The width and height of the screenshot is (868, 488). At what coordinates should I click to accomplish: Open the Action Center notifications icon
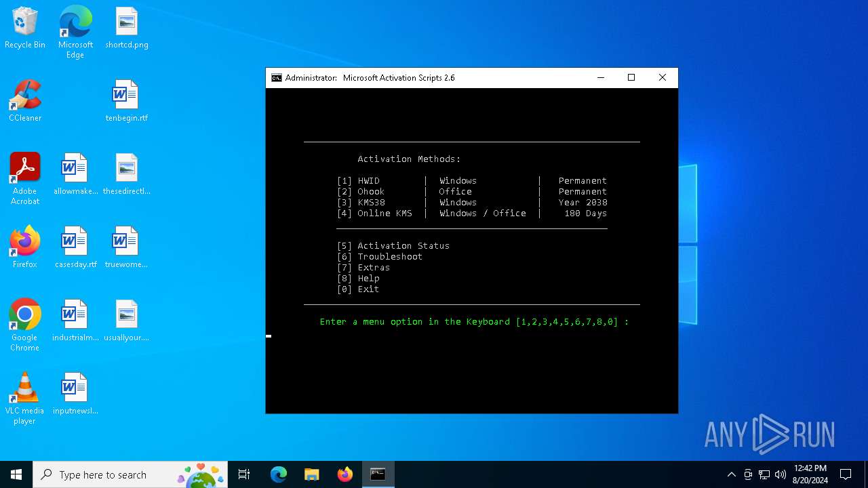pos(846,474)
